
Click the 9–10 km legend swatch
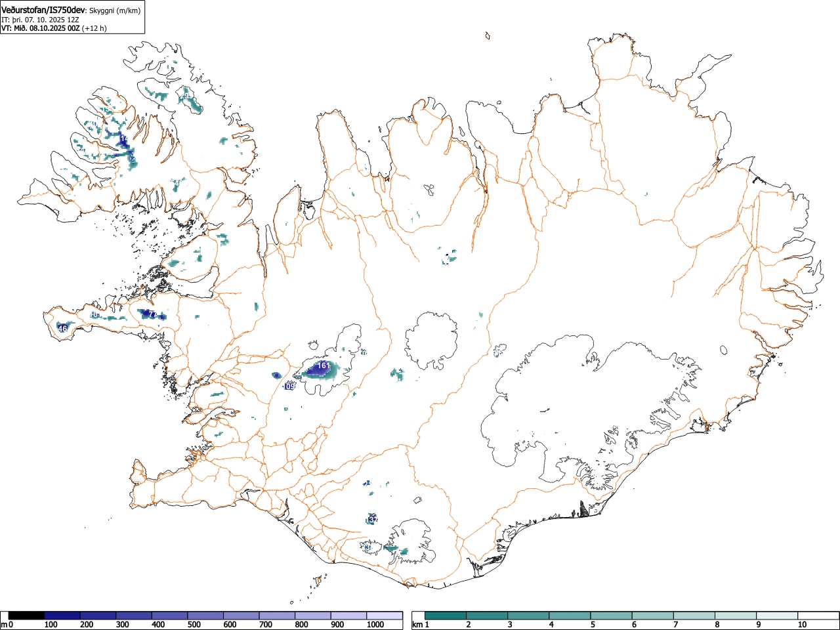coord(776,616)
